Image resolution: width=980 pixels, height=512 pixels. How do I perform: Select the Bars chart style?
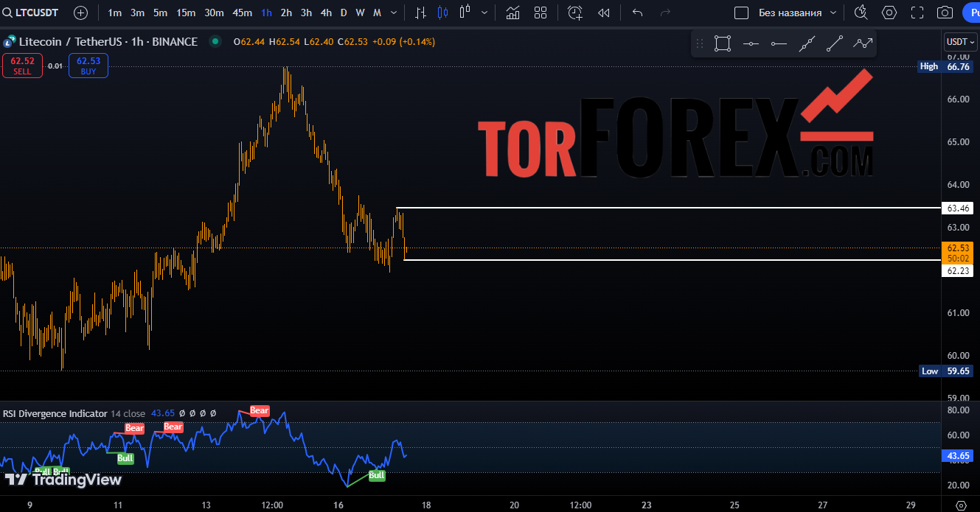click(x=420, y=13)
